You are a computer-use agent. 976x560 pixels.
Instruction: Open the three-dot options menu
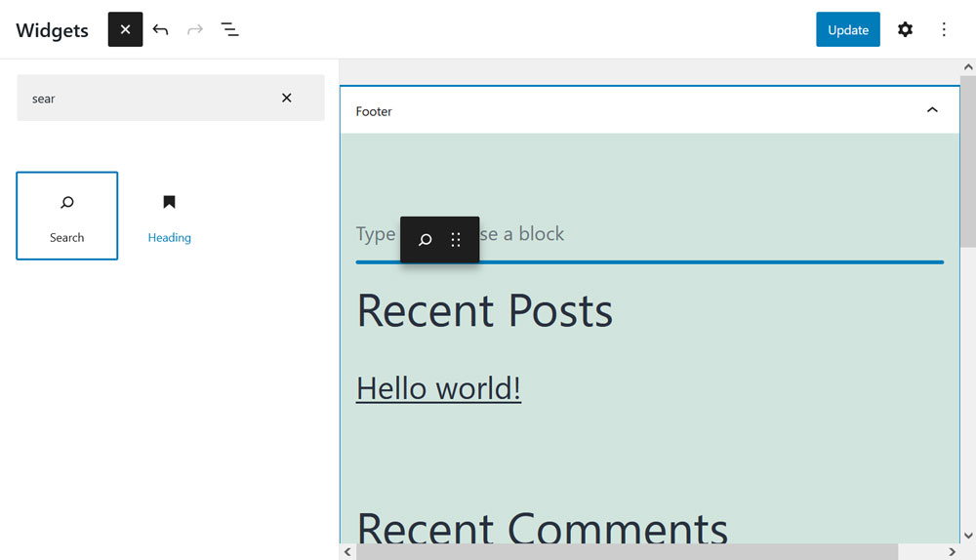coord(944,29)
